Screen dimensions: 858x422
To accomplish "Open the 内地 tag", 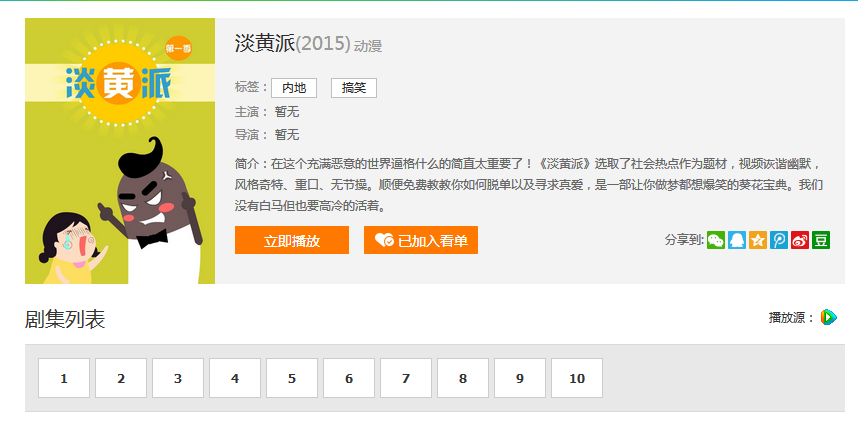I will [x=294, y=88].
